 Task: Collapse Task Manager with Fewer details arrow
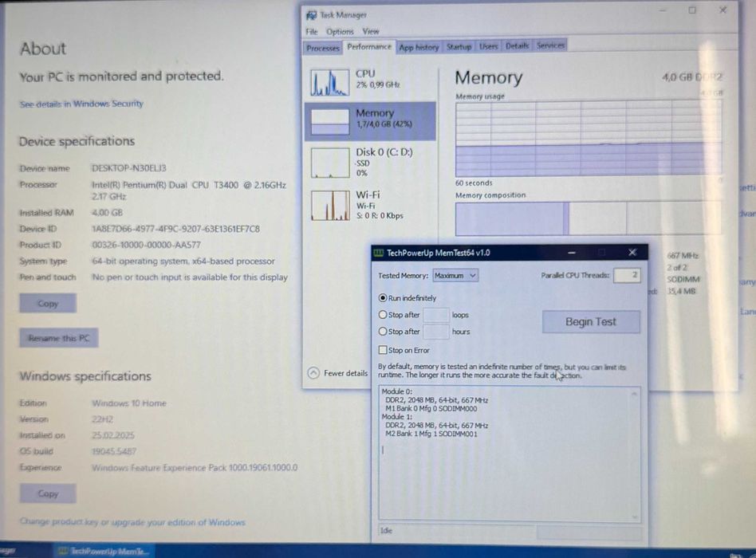313,373
